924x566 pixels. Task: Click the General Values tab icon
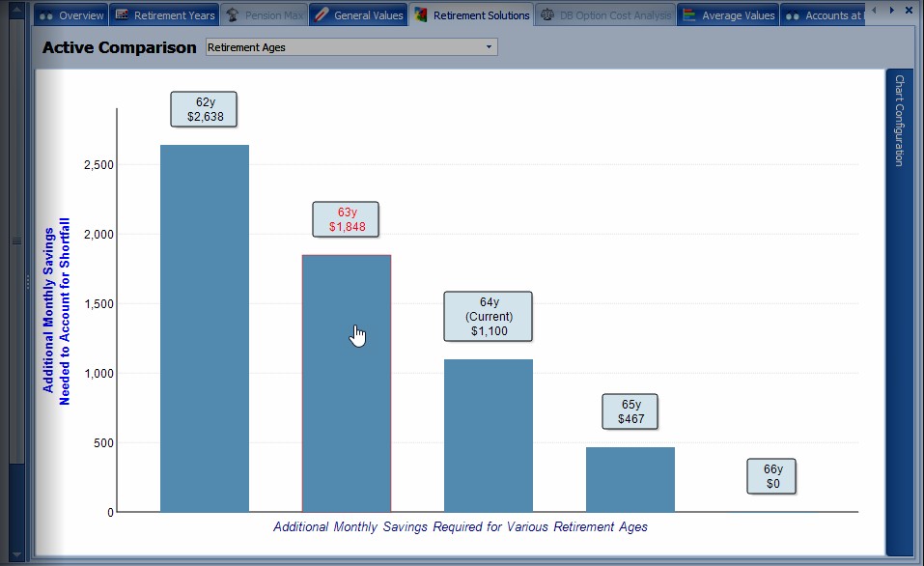point(322,15)
